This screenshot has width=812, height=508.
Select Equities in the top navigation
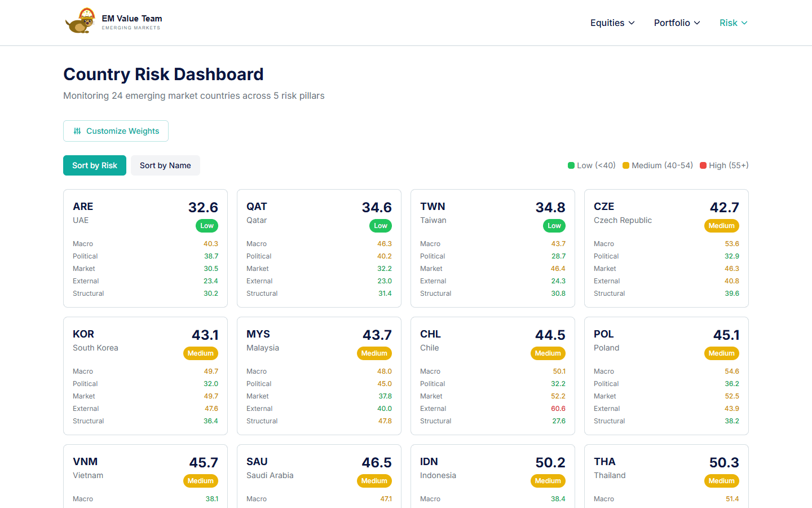pos(607,23)
